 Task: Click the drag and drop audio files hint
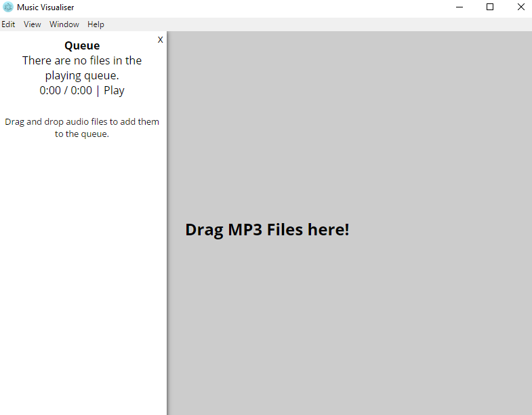(82, 127)
